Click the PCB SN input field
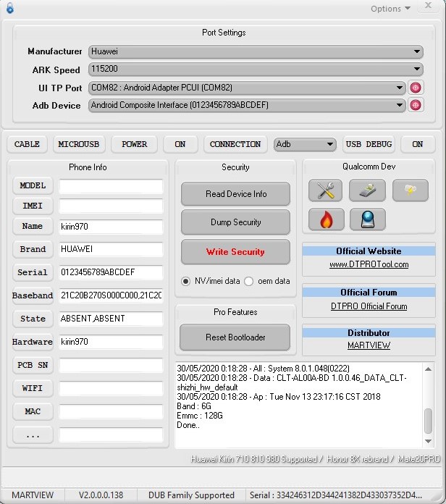This screenshot has height=504, width=446. click(111, 366)
